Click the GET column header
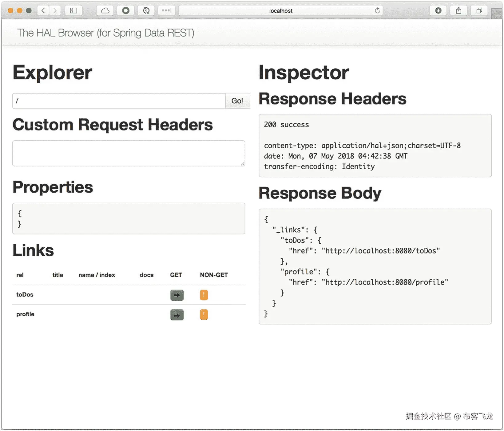504x431 pixels. click(176, 275)
